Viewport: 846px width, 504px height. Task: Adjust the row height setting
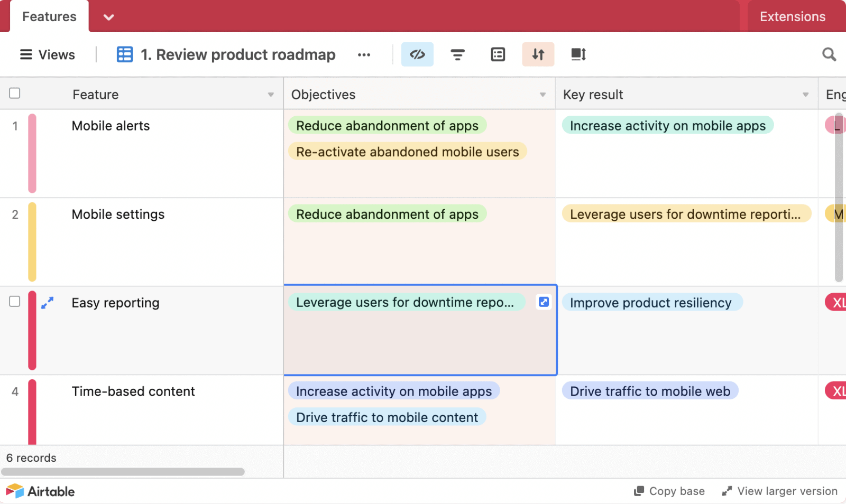[x=577, y=54]
